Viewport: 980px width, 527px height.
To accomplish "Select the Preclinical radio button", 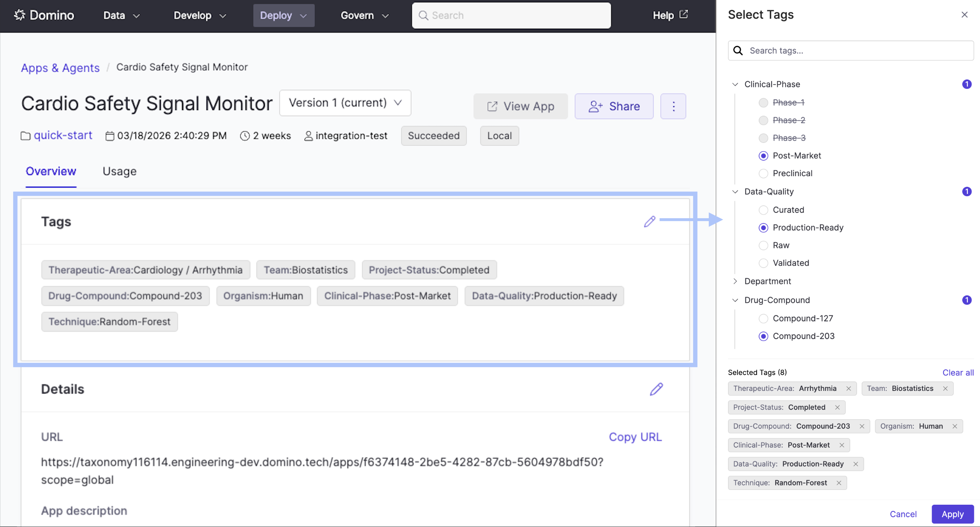I will click(x=763, y=174).
